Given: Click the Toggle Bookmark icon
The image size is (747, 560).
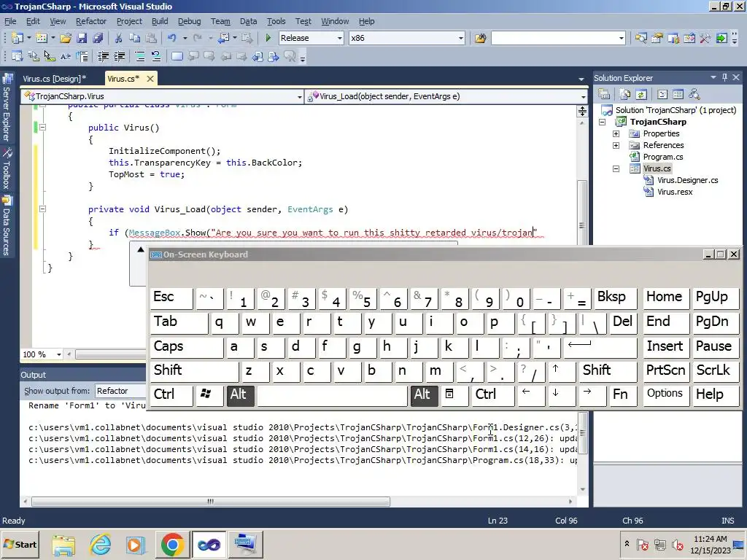Looking at the screenshot, I should click(177, 57).
